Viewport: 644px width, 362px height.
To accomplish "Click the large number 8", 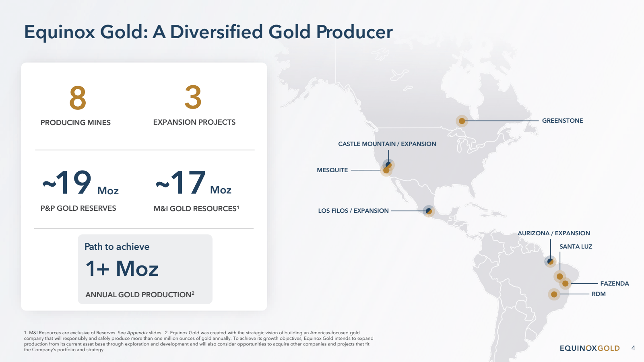I will (78, 98).
